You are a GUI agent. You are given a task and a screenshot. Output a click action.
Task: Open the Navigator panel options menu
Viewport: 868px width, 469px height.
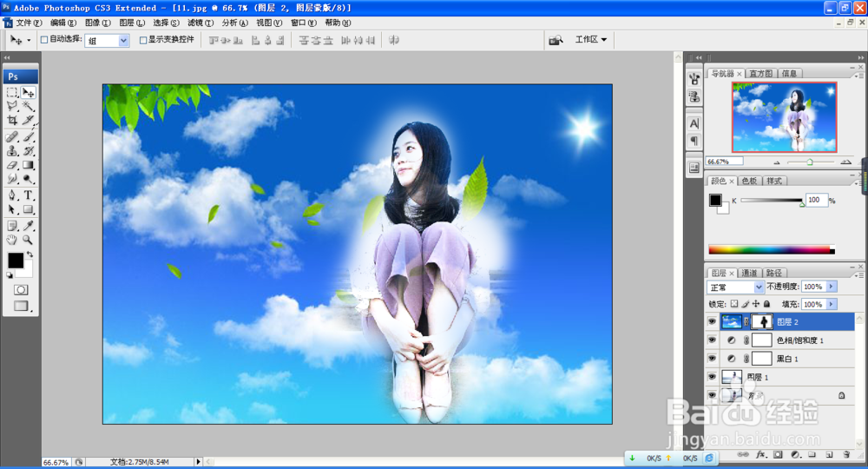coord(859,76)
